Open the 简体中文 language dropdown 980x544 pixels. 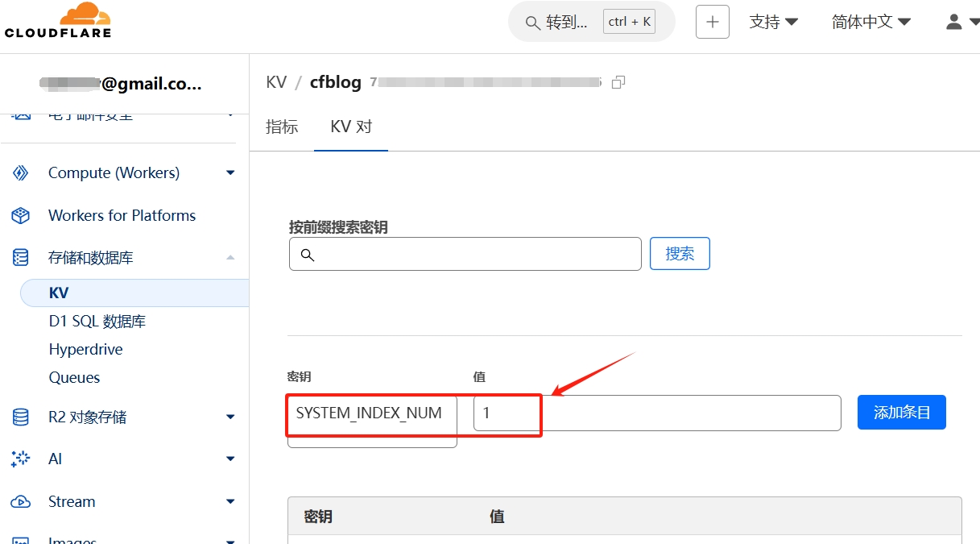pyautogui.click(x=870, y=22)
